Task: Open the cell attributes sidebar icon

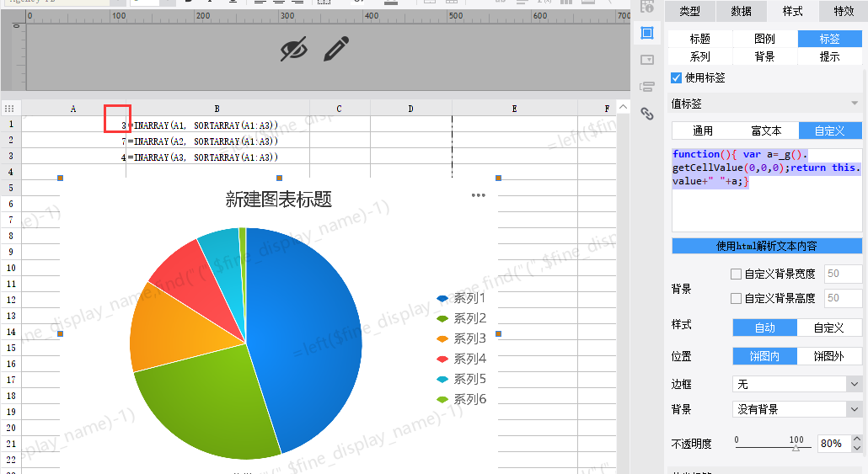Action: (x=647, y=7)
